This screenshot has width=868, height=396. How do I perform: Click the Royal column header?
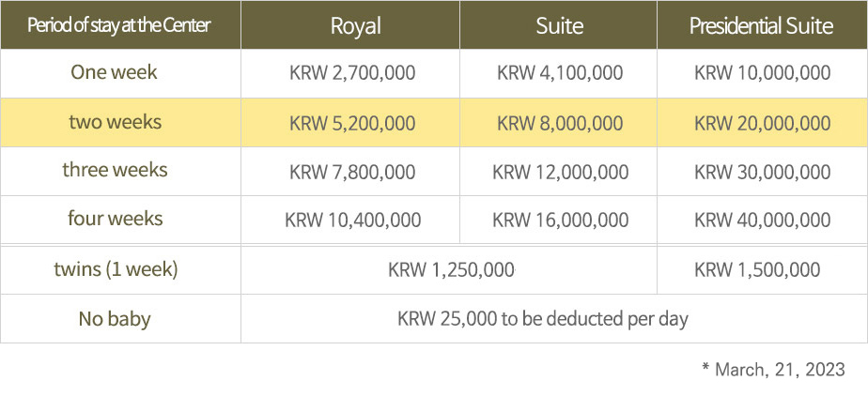(355, 26)
